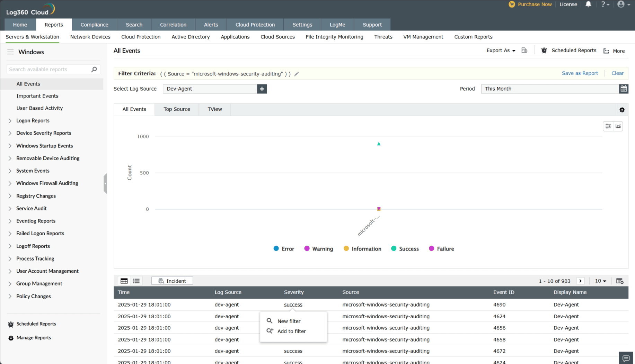Image resolution: width=635 pixels, height=364 pixels.
Task: Open column chooser icon
Action: click(620, 281)
